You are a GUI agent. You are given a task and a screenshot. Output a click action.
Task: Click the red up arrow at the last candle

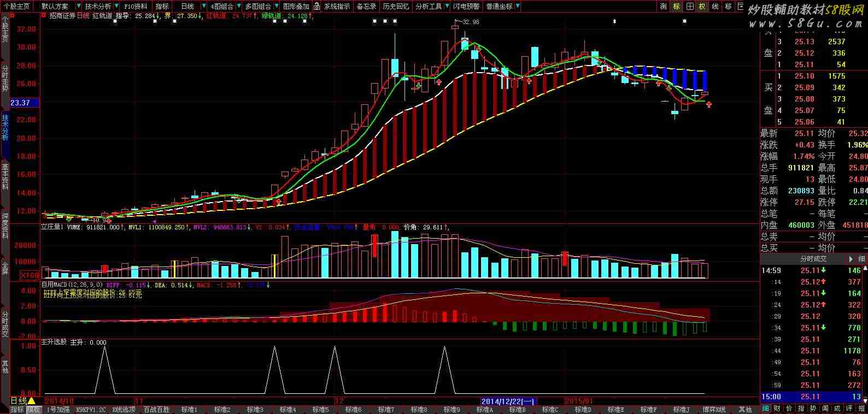709,104
